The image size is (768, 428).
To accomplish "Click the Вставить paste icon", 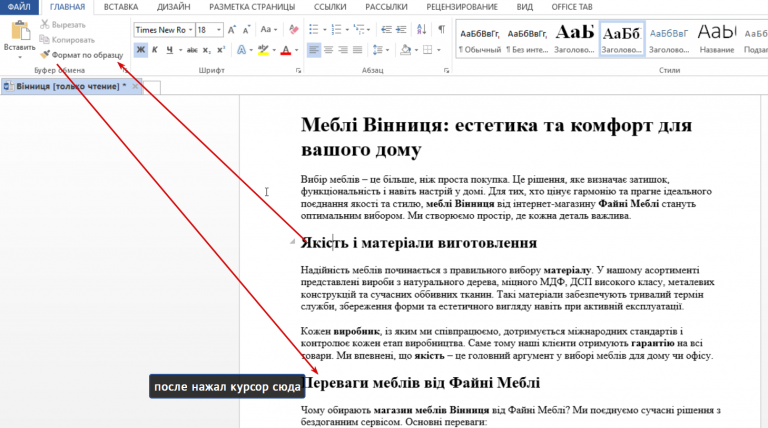I will point(20,30).
